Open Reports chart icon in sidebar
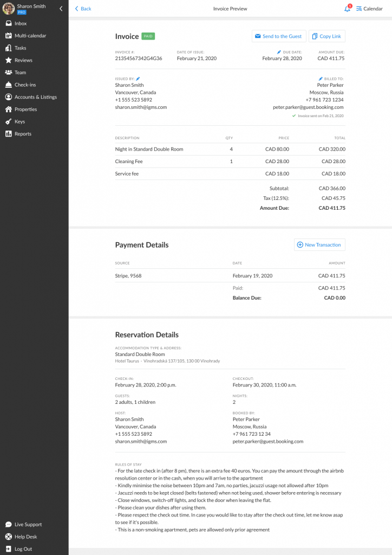 point(9,134)
